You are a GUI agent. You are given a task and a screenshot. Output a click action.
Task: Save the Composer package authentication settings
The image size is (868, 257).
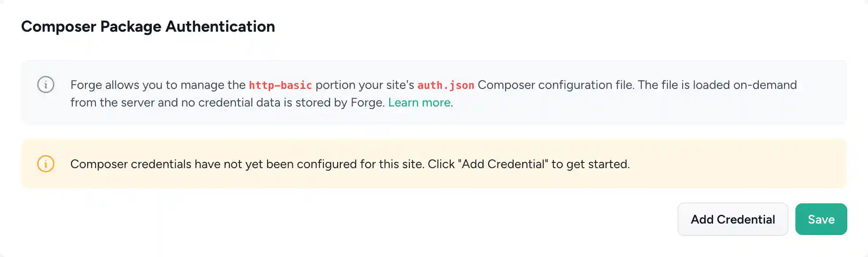pyautogui.click(x=821, y=219)
